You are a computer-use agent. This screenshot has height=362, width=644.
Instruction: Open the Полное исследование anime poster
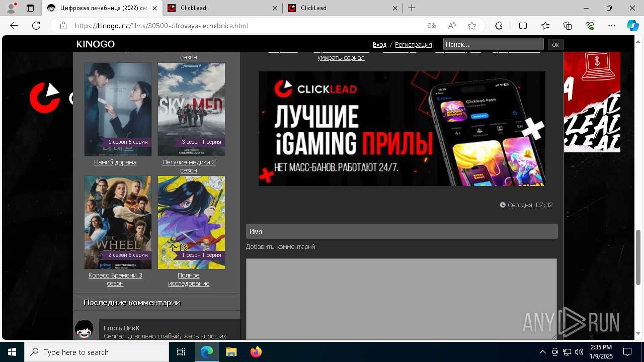(191, 222)
